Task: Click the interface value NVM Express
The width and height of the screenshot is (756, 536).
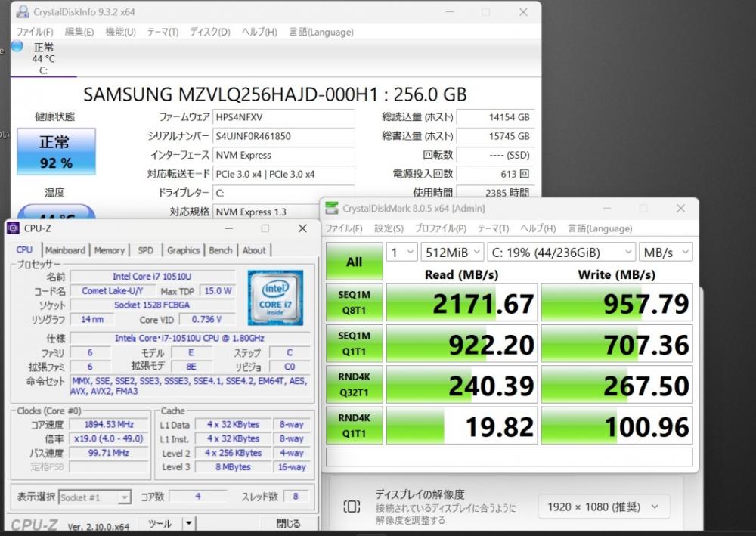Action: (283, 155)
